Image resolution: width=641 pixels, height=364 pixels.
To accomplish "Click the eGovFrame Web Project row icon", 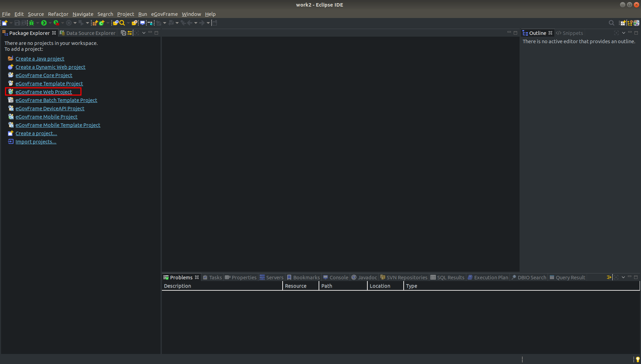I will pos(11,92).
